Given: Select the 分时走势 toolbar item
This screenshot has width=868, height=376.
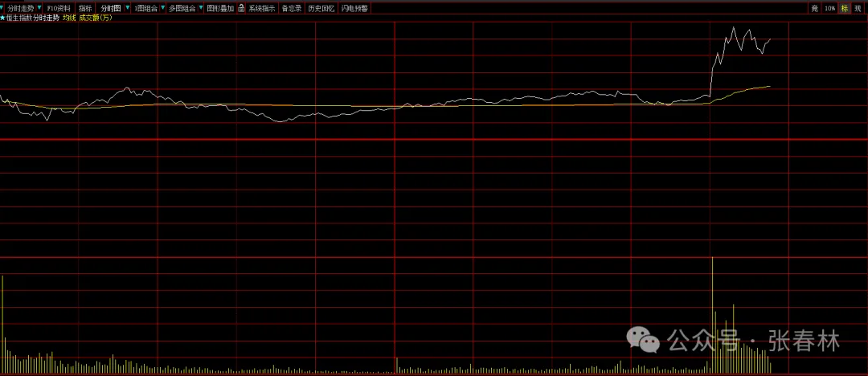Looking at the screenshot, I should click(x=20, y=8).
